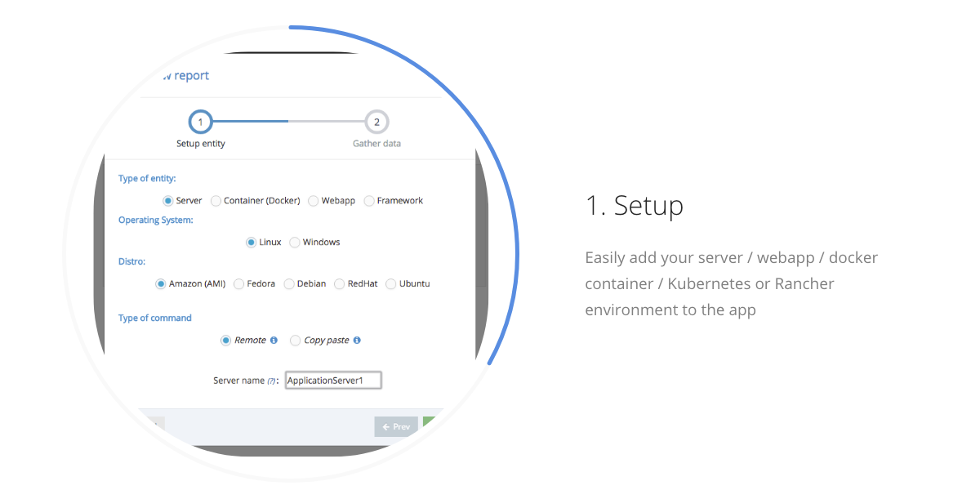Image resolution: width=980 pixels, height=490 pixels.
Task: Choose the Fedora distro option
Action: pos(238,283)
